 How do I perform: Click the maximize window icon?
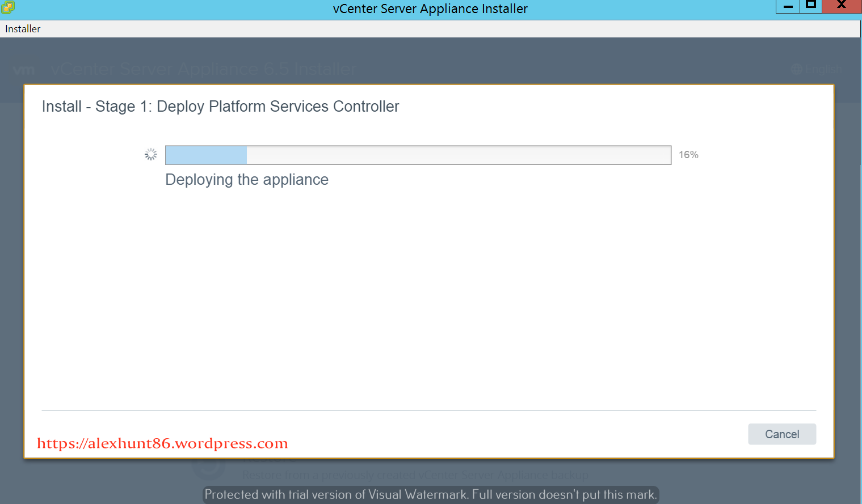pyautogui.click(x=810, y=7)
